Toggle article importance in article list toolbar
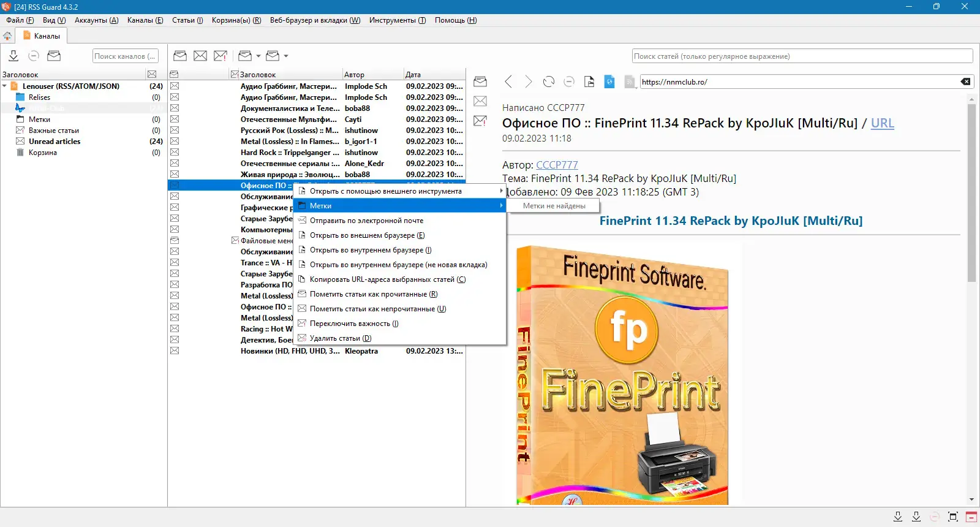The width and height of the screenshot is (980, 527). tap(221, 56)
